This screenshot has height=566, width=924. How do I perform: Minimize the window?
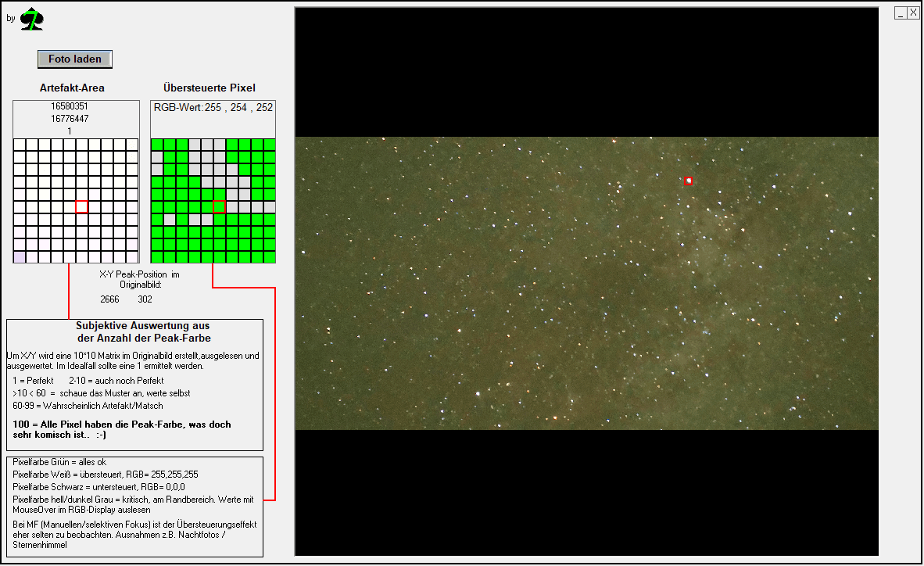pos(901,13)
